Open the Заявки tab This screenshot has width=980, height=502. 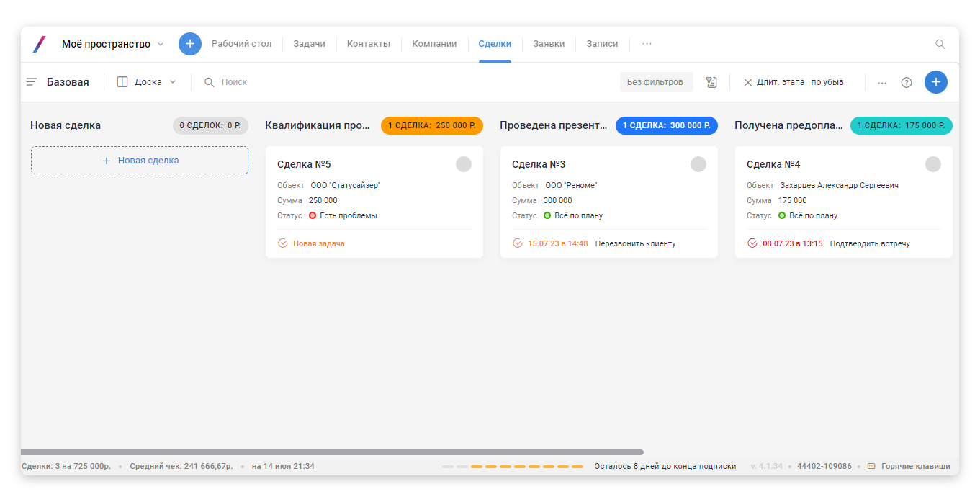point(549,44)
